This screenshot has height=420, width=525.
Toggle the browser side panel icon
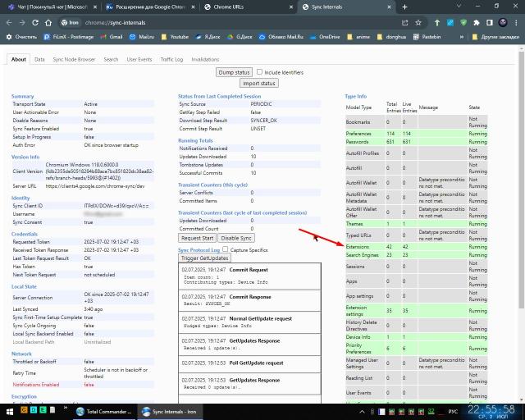pyautogui.click(x=490, y=23)
